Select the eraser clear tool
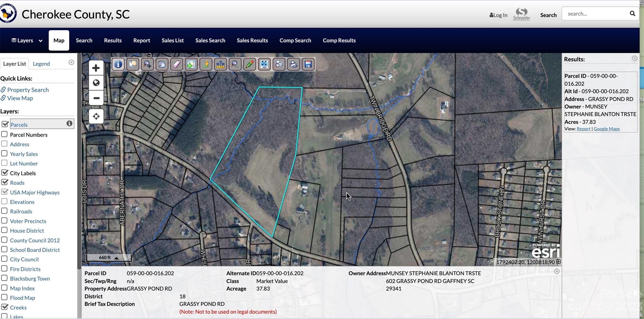Image resolution: width=644 pixels, height=319 pixels. pyautogui.click(x=176, y=64)
